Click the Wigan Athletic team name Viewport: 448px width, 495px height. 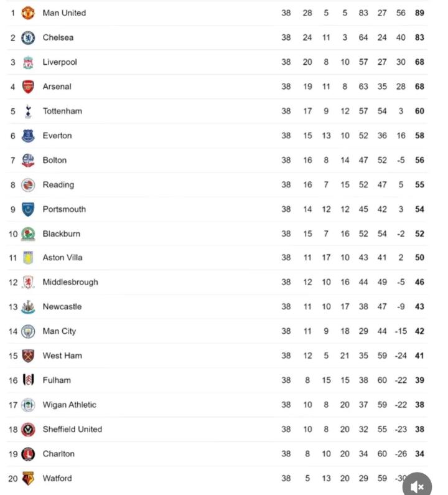pos(69,405)
